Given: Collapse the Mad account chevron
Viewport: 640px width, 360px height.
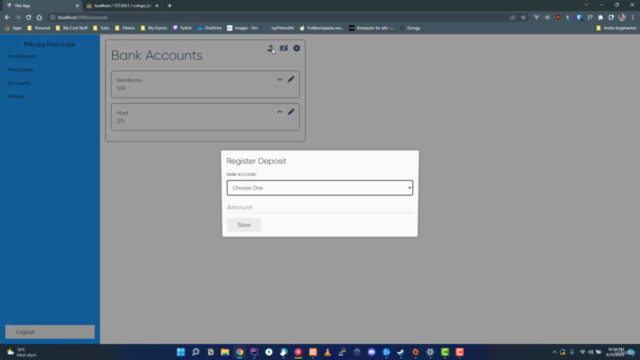Looking at the screenshot, I should tap(280, 112).
